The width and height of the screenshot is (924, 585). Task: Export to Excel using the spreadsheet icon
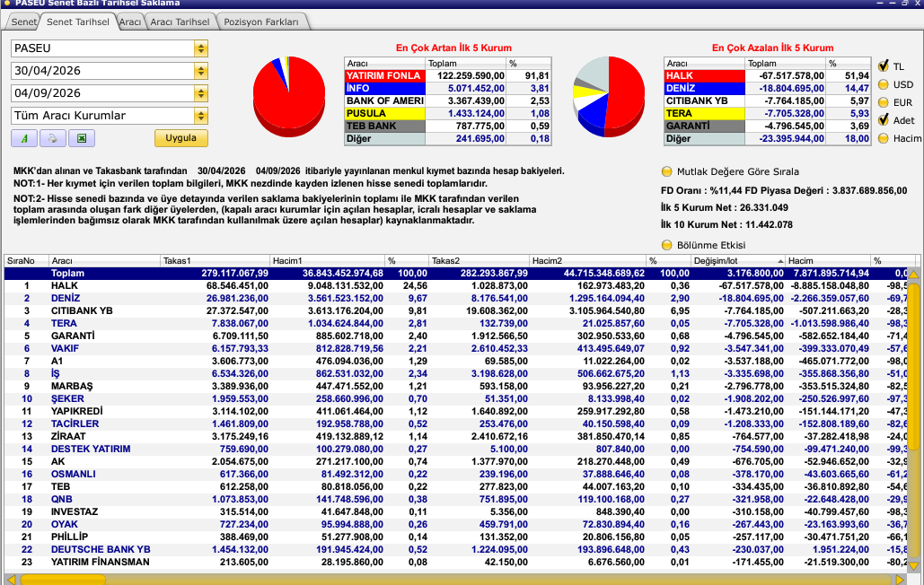point(82,138)
